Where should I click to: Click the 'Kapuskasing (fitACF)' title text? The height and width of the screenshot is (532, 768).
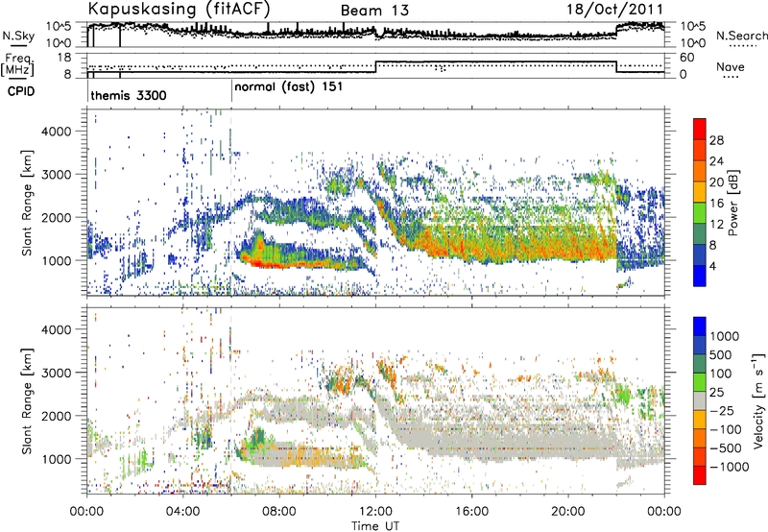point(179,9)
